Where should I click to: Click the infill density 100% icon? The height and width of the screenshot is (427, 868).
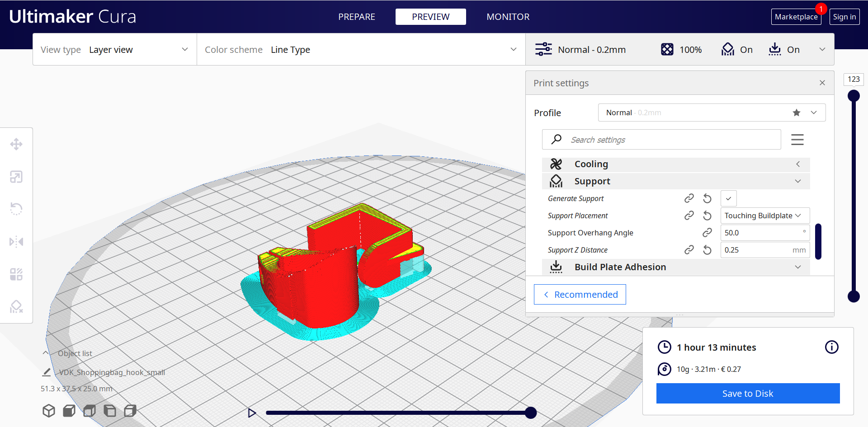[x=667, y=49]
